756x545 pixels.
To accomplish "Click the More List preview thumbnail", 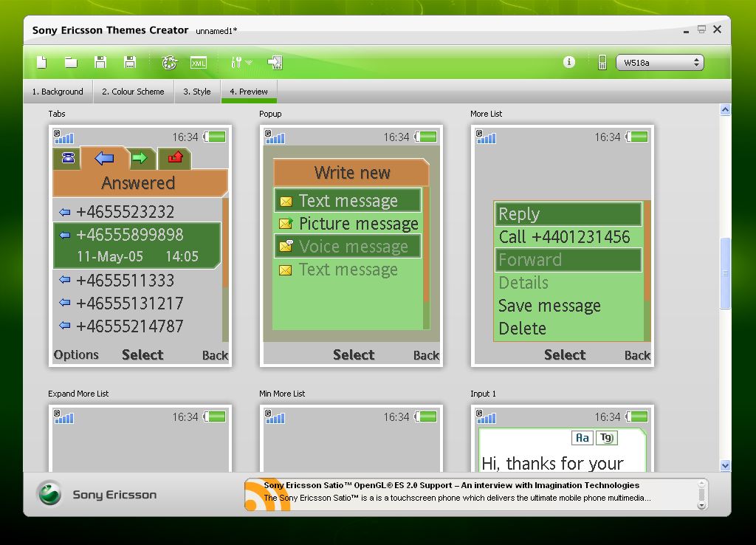I will tap(563, 246).
